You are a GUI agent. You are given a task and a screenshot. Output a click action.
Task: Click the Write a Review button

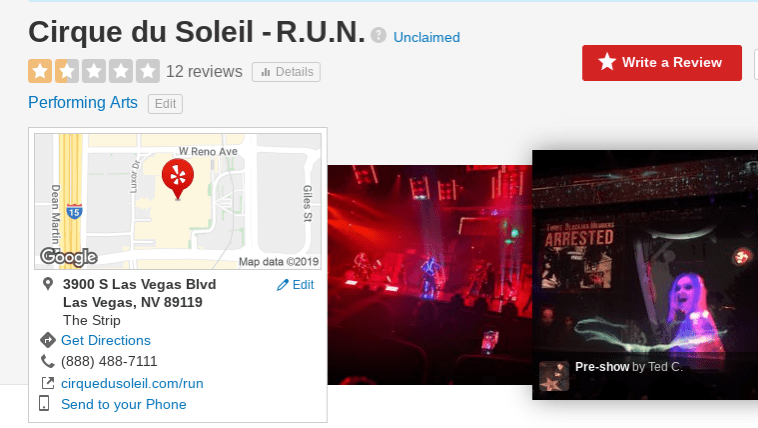[662, 63]
